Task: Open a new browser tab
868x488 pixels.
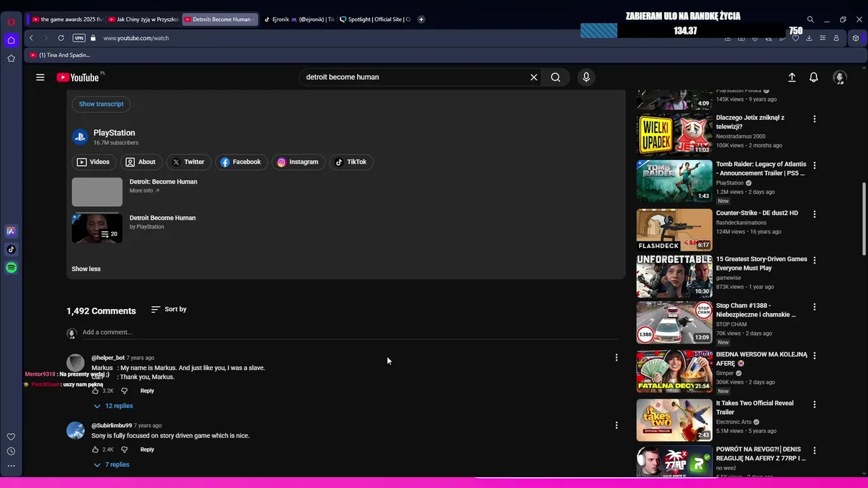Action: click(421, 19)
